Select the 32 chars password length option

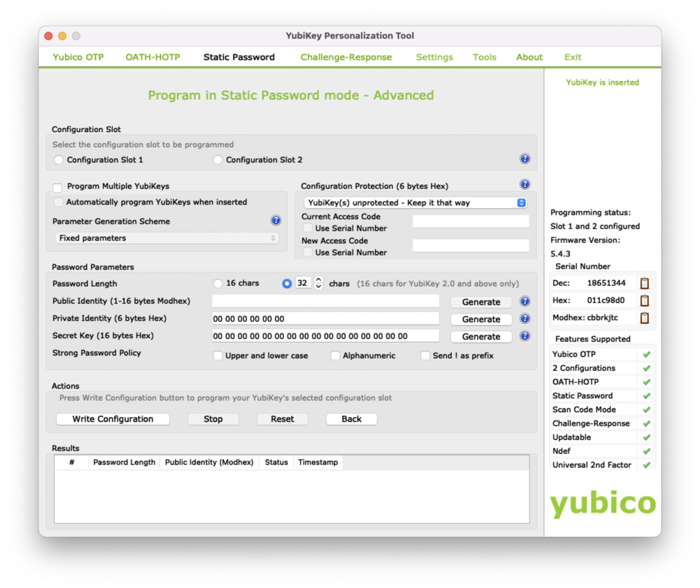pyautogui.click(x=287, y=283)
